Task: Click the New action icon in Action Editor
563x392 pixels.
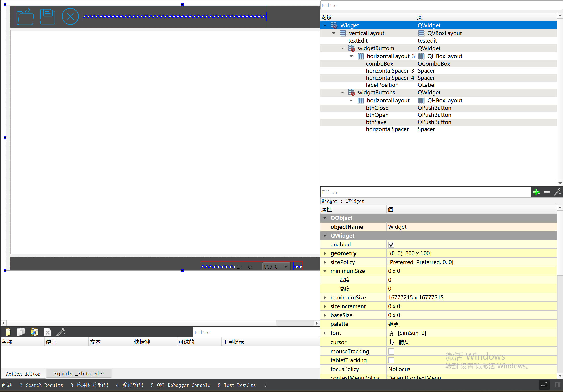Action: click(8, 332)
